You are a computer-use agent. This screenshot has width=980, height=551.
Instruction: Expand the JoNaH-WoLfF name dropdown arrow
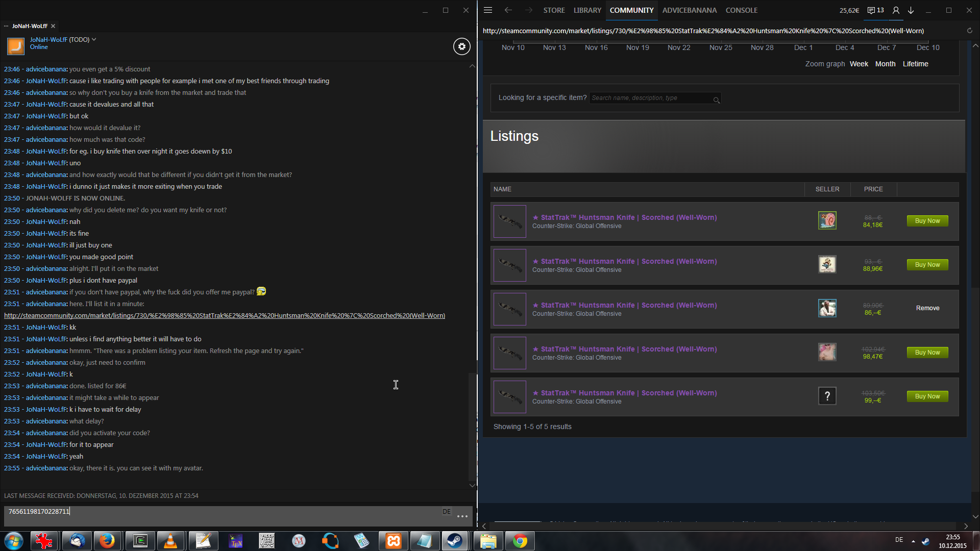tap(94, 39)
